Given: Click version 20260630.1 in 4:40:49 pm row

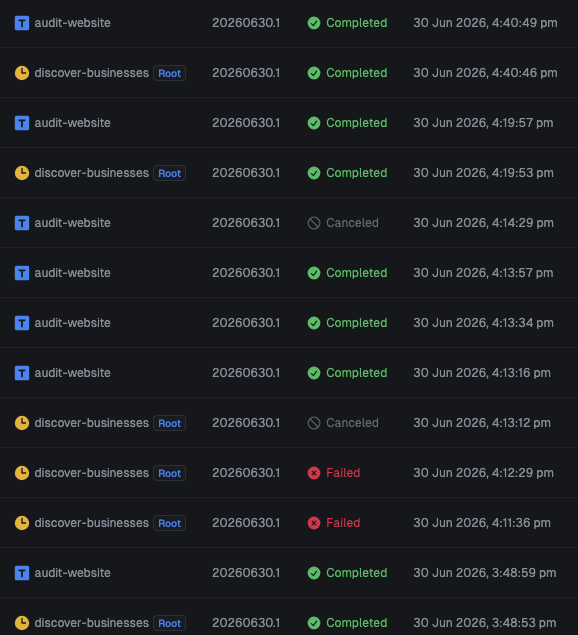Looking at the screenshot, I should click(246, 23).
